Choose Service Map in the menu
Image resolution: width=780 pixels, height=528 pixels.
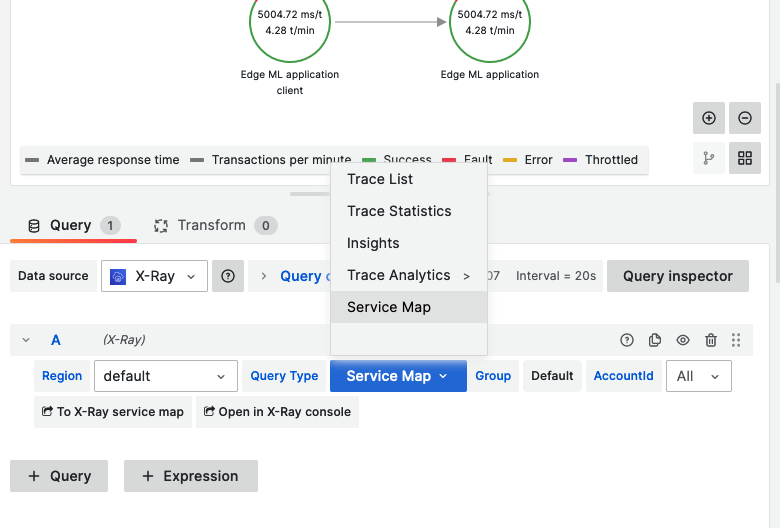(408, 307)
